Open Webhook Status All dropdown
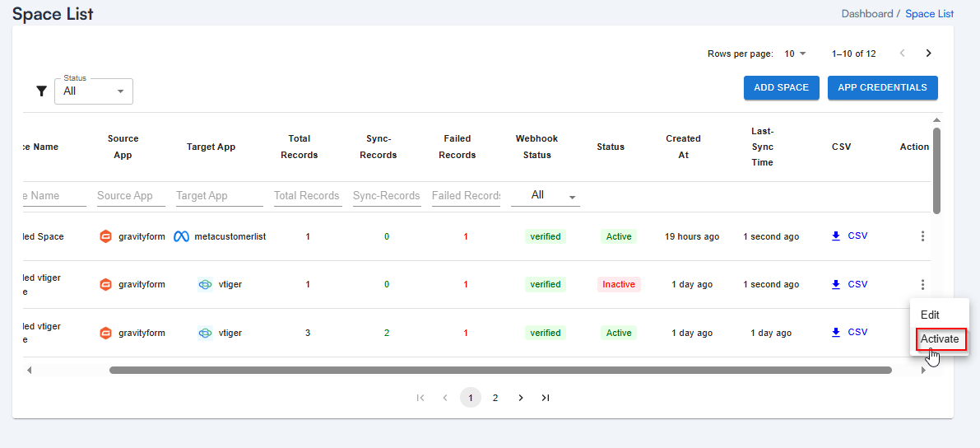This screenshot has width=980, height=448. [x=545, y=196]
